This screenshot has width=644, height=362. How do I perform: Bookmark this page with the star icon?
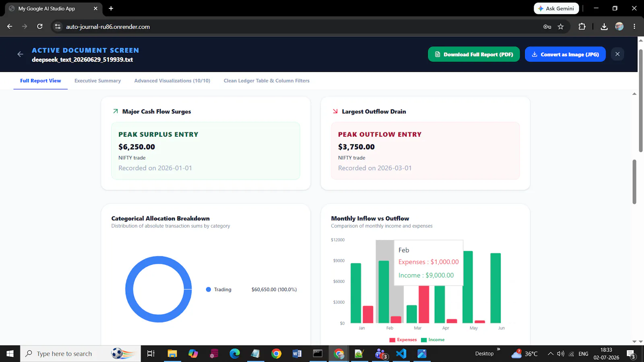pyautogui.click(x=561, y=27)
